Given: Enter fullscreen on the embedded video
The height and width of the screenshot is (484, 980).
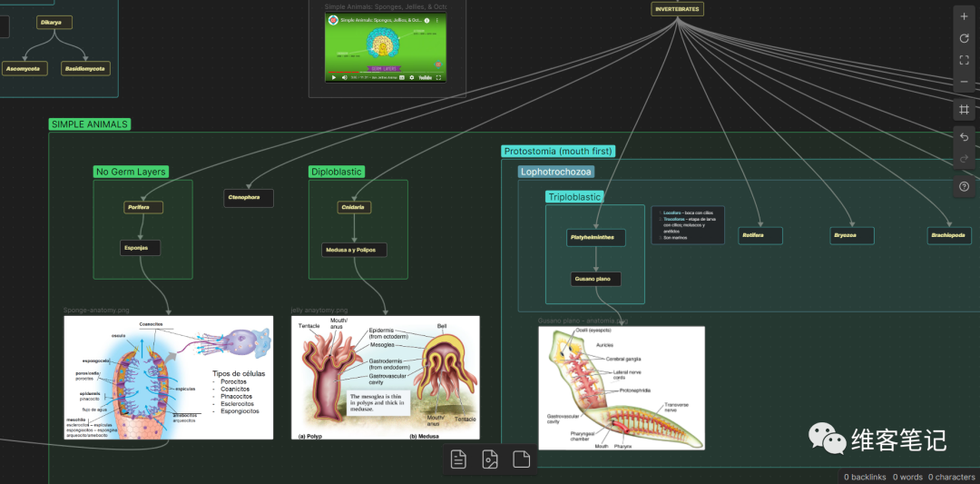Looking at the screenshot, I should click(x=439, y=77).
